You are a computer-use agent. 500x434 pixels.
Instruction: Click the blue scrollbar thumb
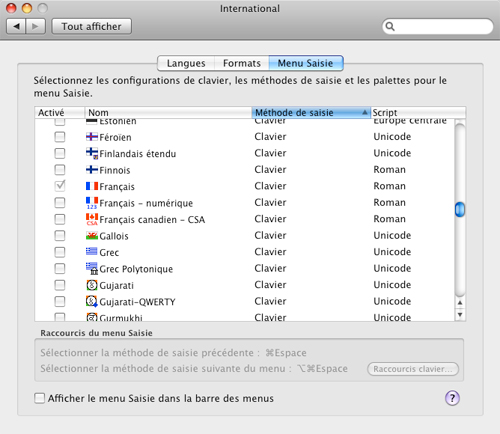click(460, 209)
